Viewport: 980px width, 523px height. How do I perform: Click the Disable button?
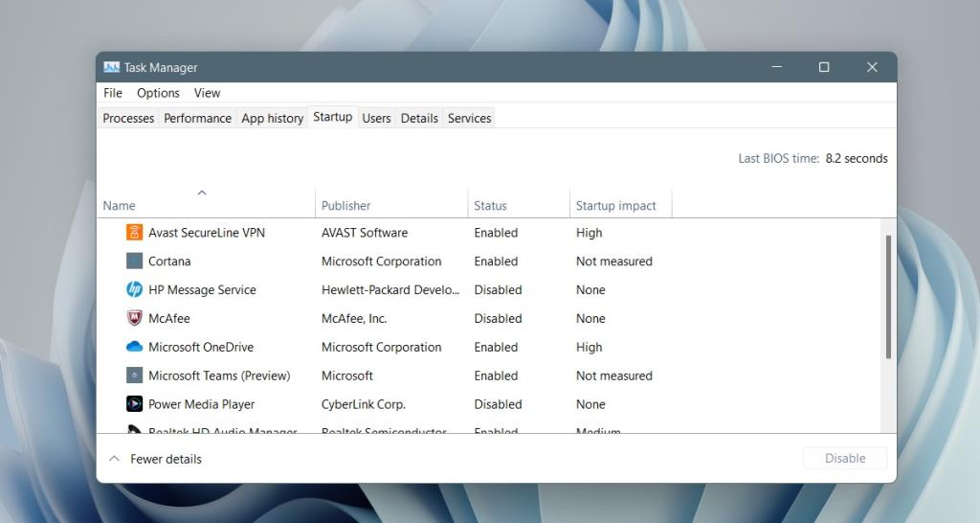845,458
